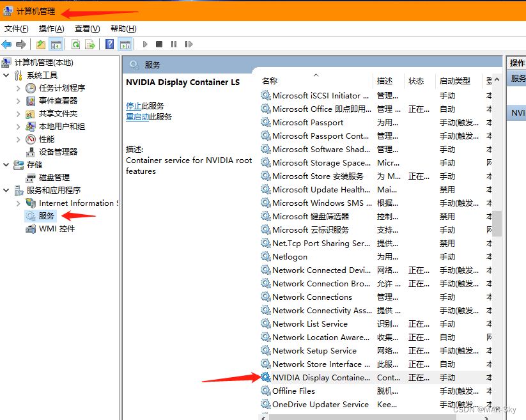Open the 查看(V) menu
The height and width of the screenshot is (420, 526).
point(87,29)
